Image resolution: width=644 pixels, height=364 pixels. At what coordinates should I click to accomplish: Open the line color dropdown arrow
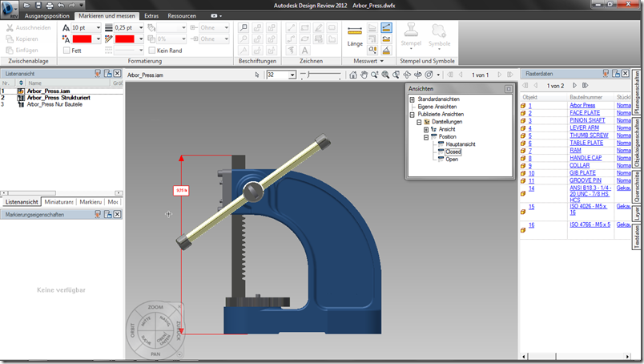(x=141, y=39)
